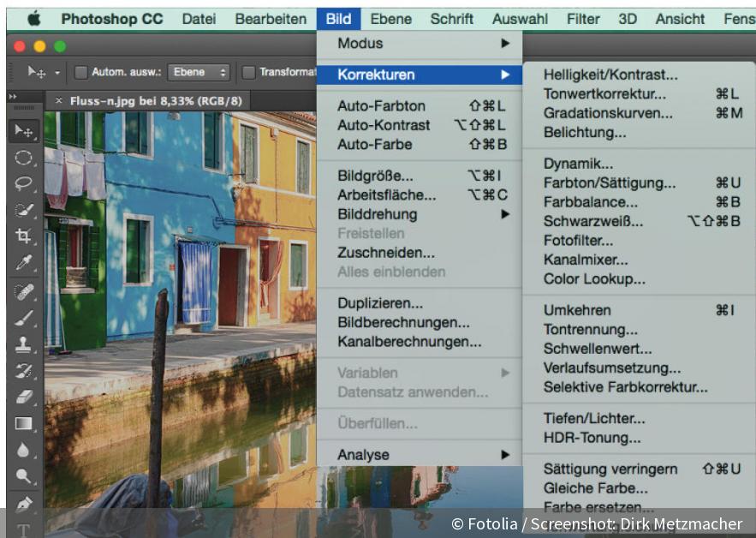Choose Auto-Farbton
The width and height of the screenshot is (756, 538).
420,105
